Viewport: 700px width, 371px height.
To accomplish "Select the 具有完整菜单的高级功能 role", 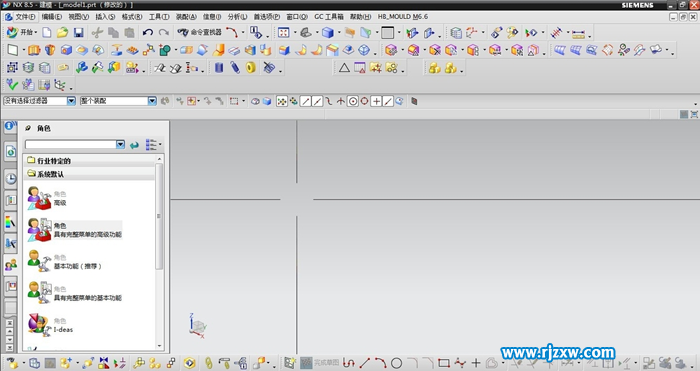I will point(74,230).
